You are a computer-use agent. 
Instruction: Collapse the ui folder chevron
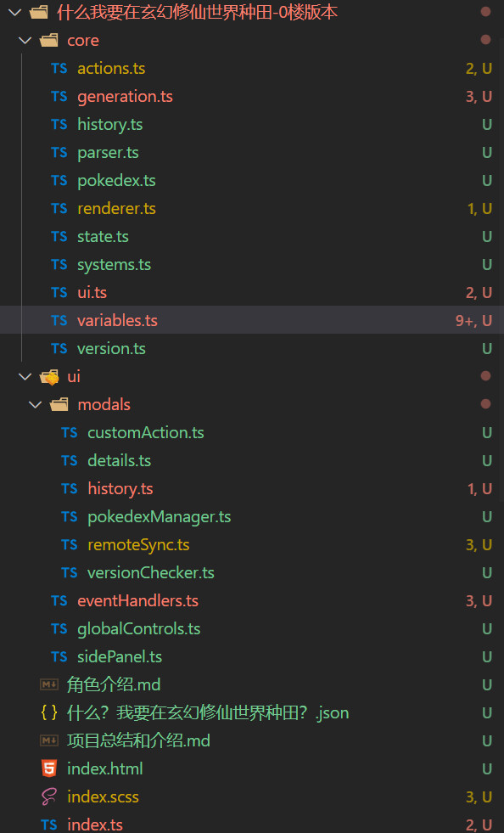[25, 377]
